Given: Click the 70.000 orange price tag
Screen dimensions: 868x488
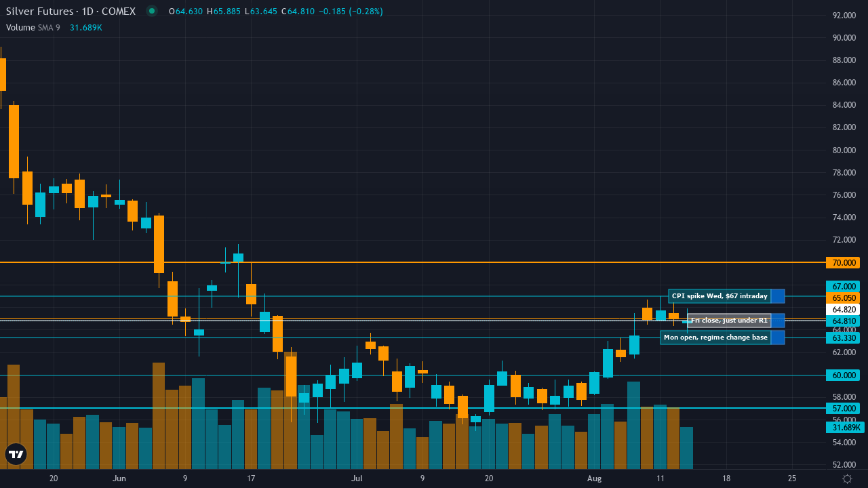Looking at the screenshot, I should (x=843, y=262).
